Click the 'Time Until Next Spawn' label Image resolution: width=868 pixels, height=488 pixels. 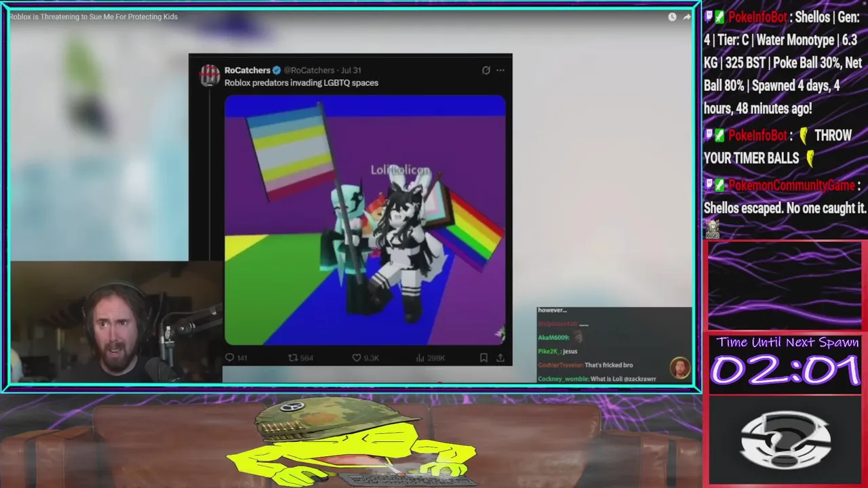coord(787,342)
